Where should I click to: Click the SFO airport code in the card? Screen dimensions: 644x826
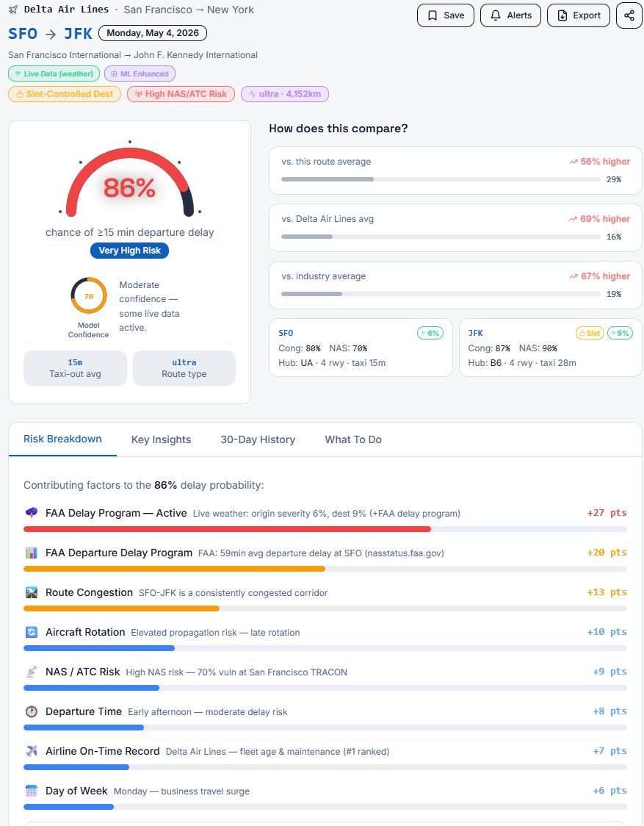[x=286, y=333]
